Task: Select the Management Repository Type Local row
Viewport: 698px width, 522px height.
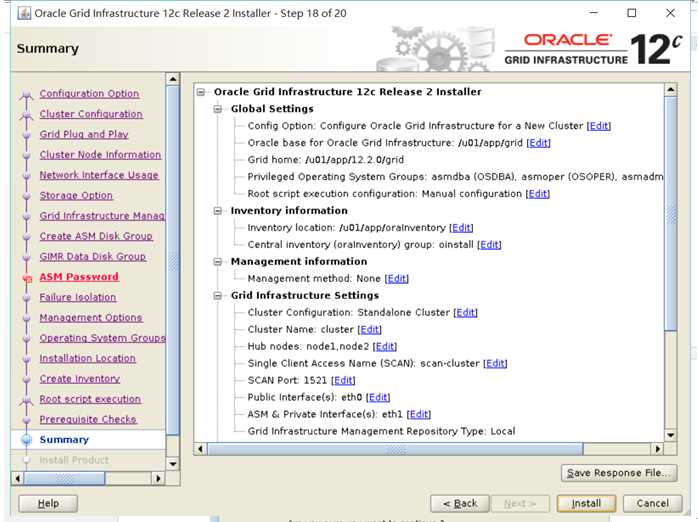Action: (x=381, y=431)
